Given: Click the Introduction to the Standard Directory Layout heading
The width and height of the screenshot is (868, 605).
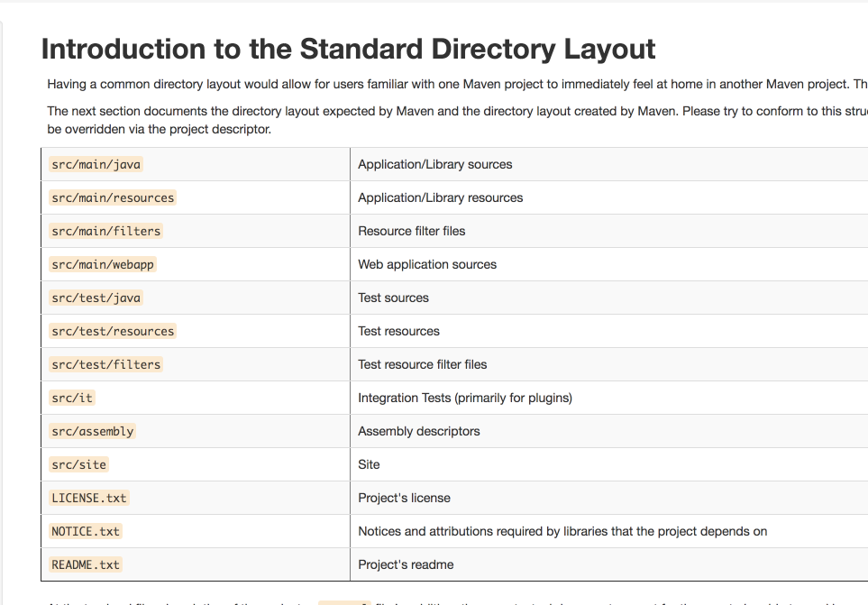Looking at the screenshot, I should point(348,49).
